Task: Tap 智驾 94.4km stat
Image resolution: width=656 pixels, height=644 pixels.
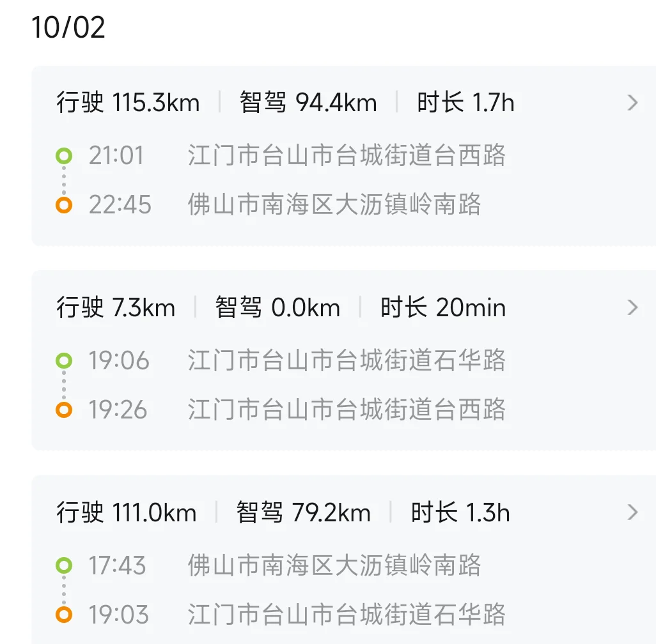Action: coord(308,103)
